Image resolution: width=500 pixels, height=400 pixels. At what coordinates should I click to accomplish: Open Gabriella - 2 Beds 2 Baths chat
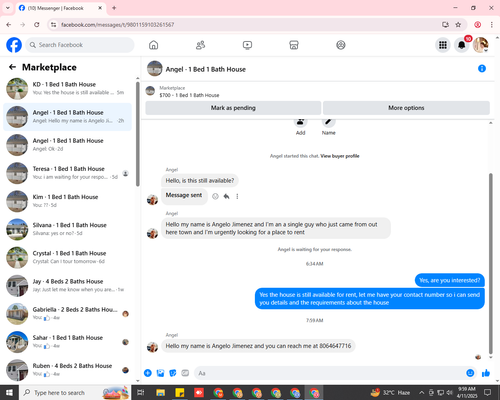(67, 314)
